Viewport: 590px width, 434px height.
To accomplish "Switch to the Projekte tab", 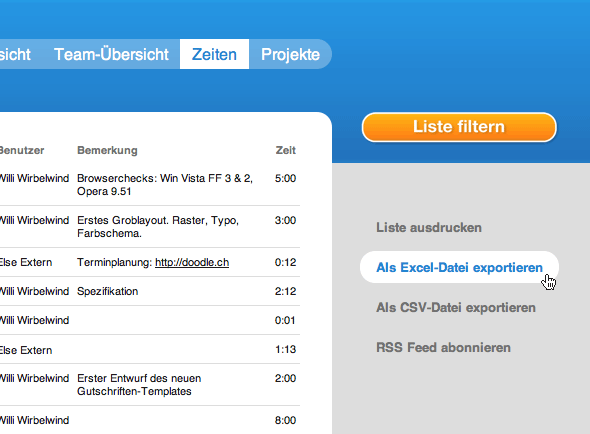I will tap(290, 54).
